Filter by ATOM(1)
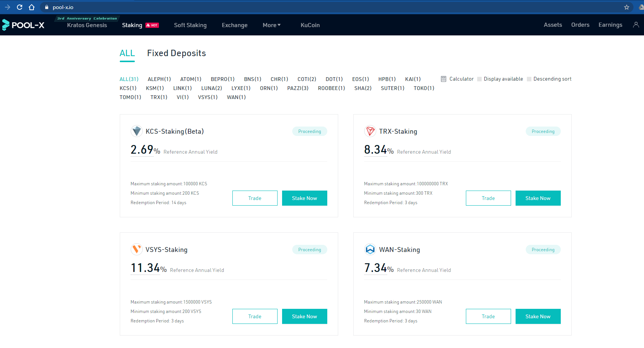The image size is (644, 348). coord(191,79)
